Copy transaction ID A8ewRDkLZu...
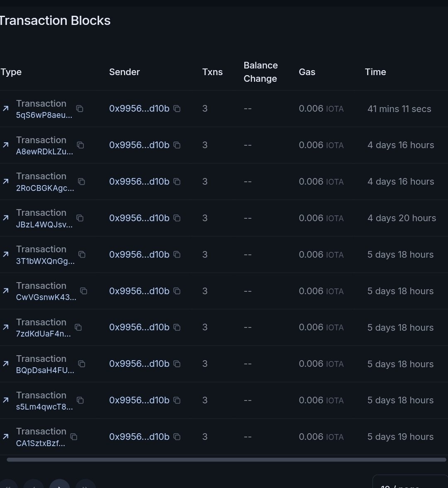Viewport: 448px width, 488px height. (x=80, y=145)
